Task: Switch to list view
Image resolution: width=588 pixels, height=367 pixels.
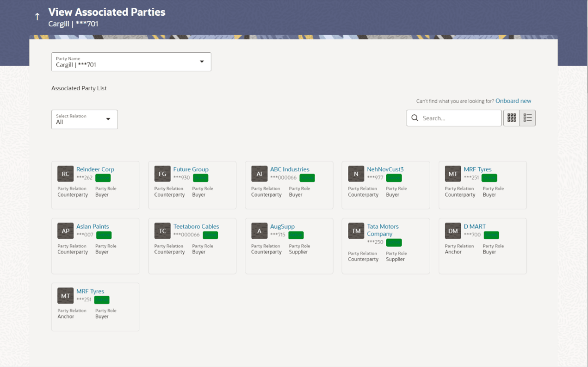Action: tap(527, 118)
